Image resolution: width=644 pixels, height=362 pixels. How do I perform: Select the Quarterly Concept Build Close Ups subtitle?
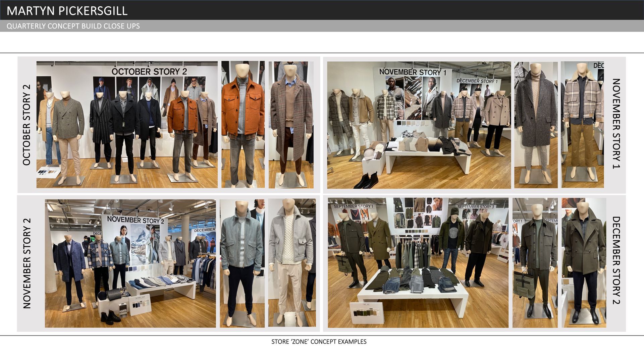point(73,26)
